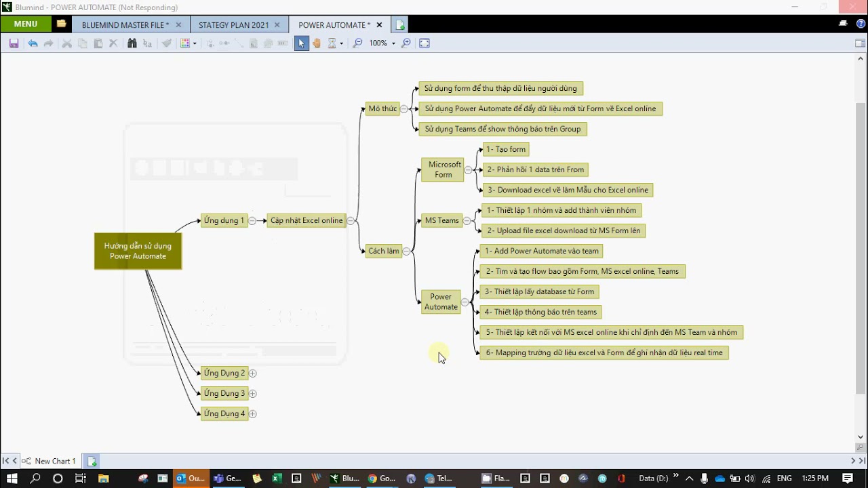
Task: Click the help question mark icon
Action: (x=861, y=24)
